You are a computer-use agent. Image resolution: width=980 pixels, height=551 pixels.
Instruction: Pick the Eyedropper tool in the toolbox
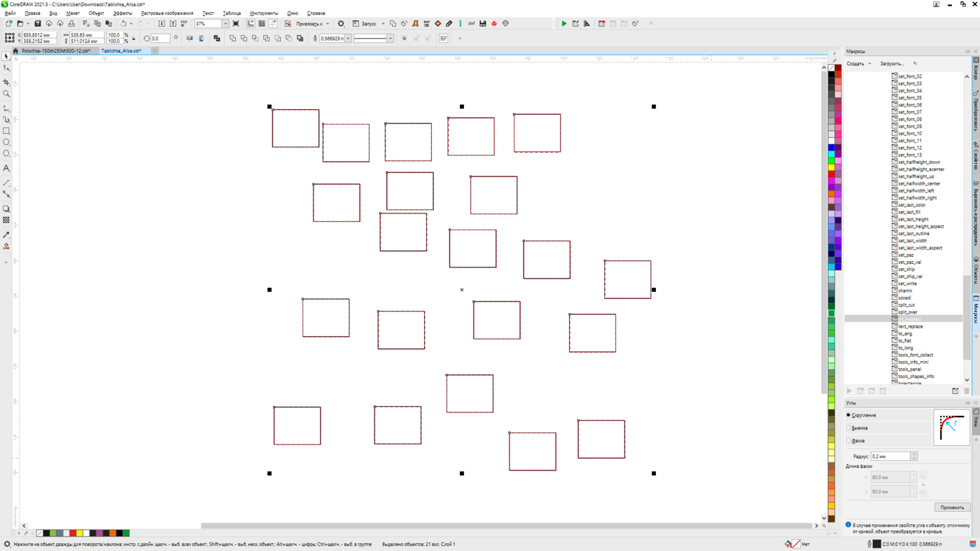click(x=7, y=235)
